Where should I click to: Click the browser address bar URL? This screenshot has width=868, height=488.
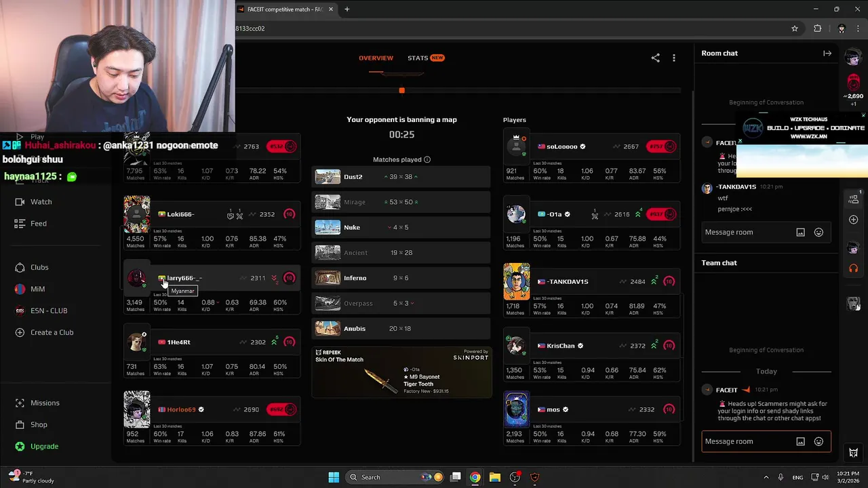[x=250, y=28]
